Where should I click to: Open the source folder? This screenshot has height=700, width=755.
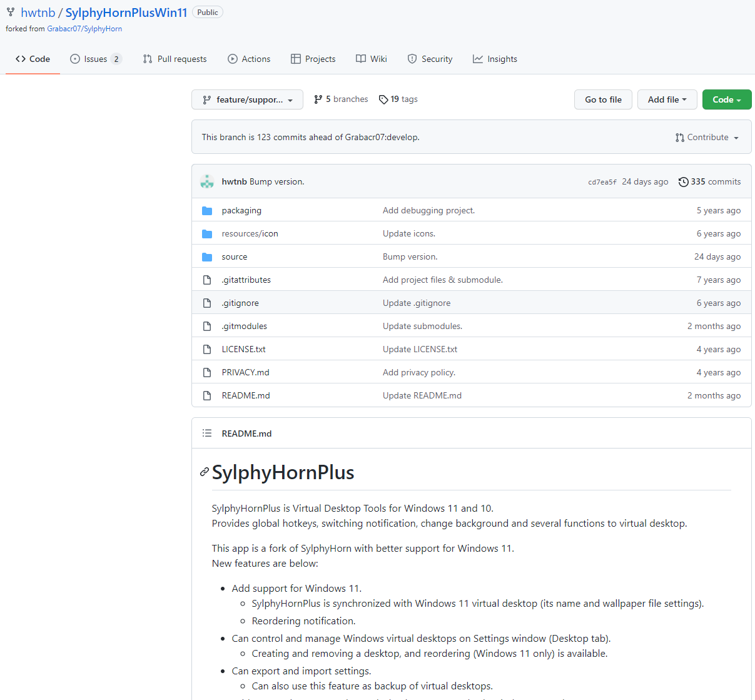pos(235,256)
